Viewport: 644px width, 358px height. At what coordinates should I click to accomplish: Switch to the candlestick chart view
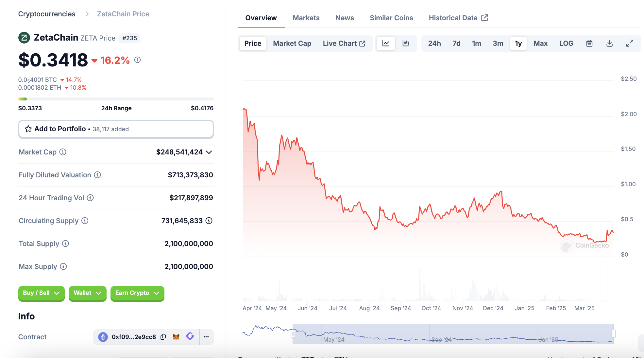(406, 44)
